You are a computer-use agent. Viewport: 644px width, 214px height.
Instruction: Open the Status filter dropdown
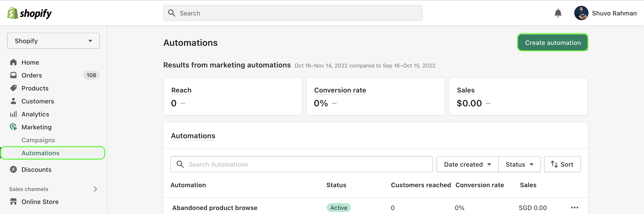click(x=519, y=164)
